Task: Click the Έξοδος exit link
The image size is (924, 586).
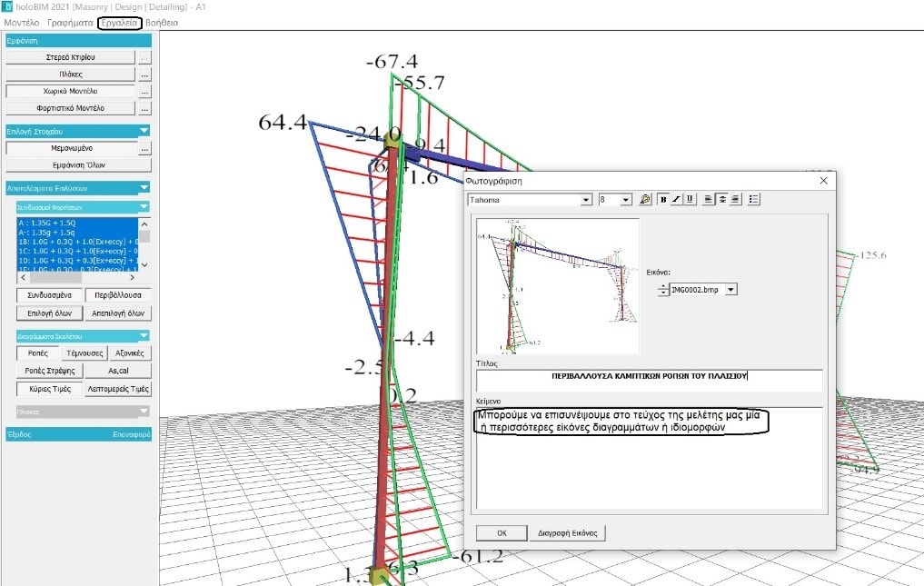Action: (19, 434)
